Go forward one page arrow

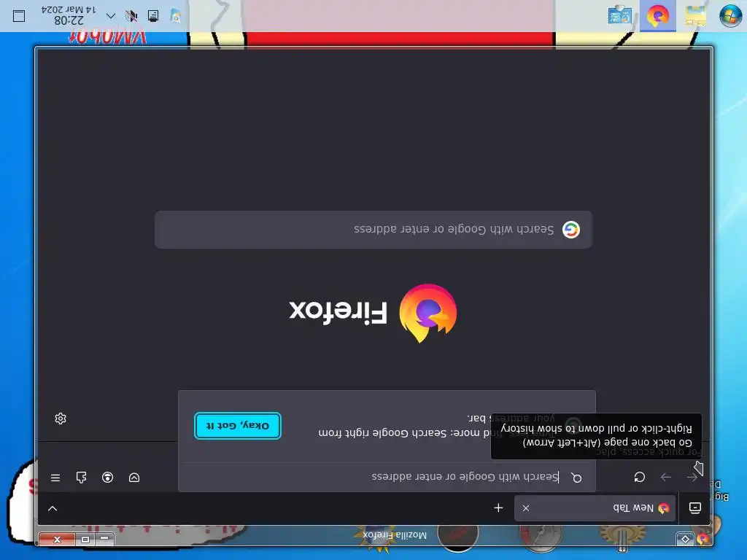pyautogui.click(x=666, y=477)
